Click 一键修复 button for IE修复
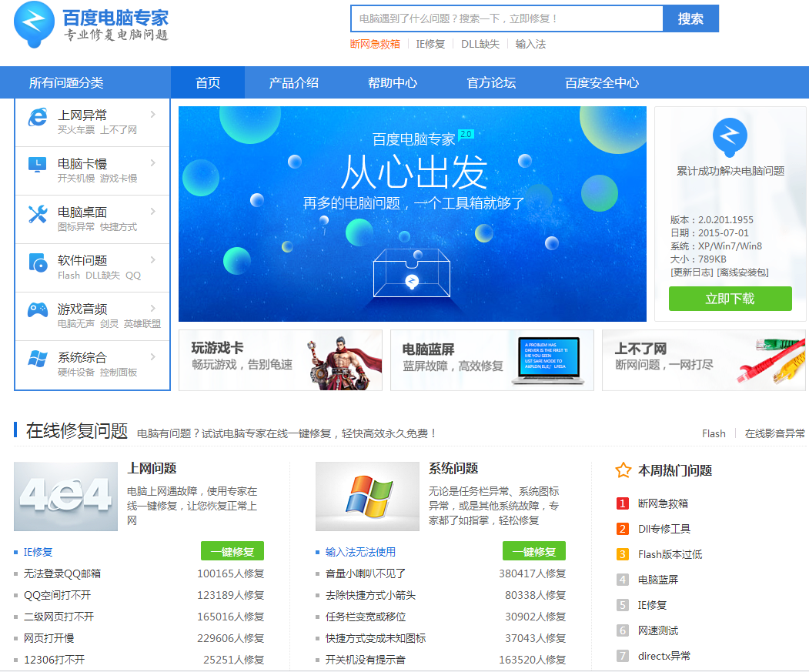This screenshot has height=672, width=809. coord(232,551)
